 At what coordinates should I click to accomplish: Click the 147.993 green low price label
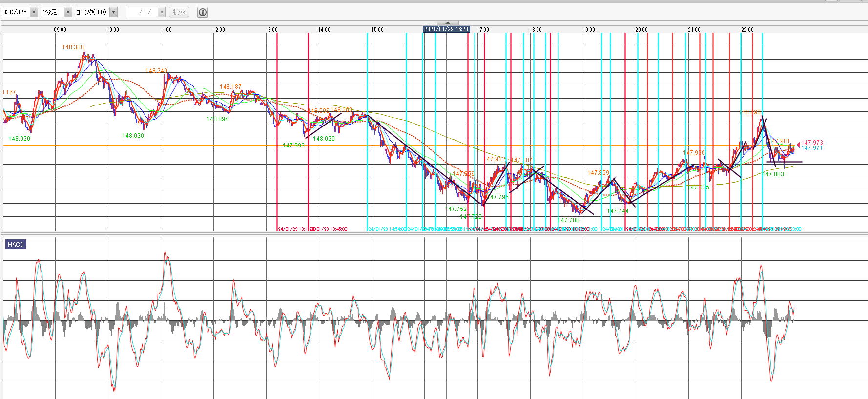pyautogui.click(x=293, y=146)
